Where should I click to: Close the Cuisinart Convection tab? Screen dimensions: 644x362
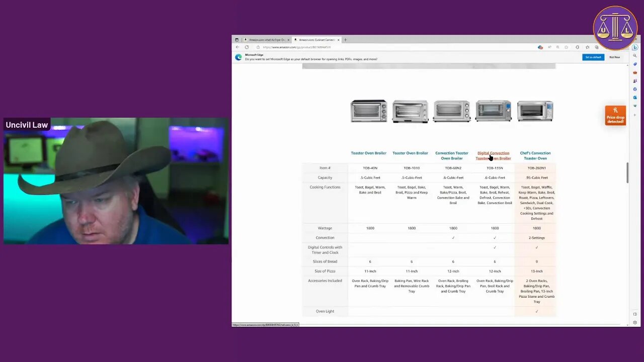(x=339, y=40)
